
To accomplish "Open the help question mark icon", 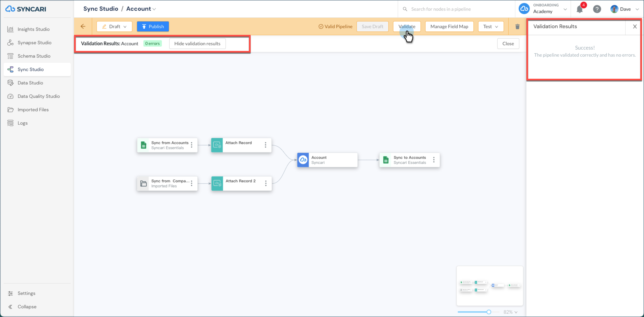I will point(597,9).
